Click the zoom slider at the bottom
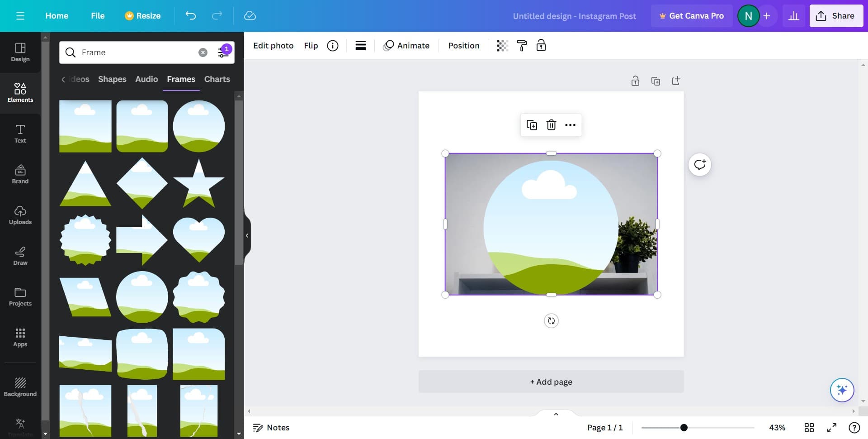This screenshot has height=439, width=868. click(x=684, y=427)
